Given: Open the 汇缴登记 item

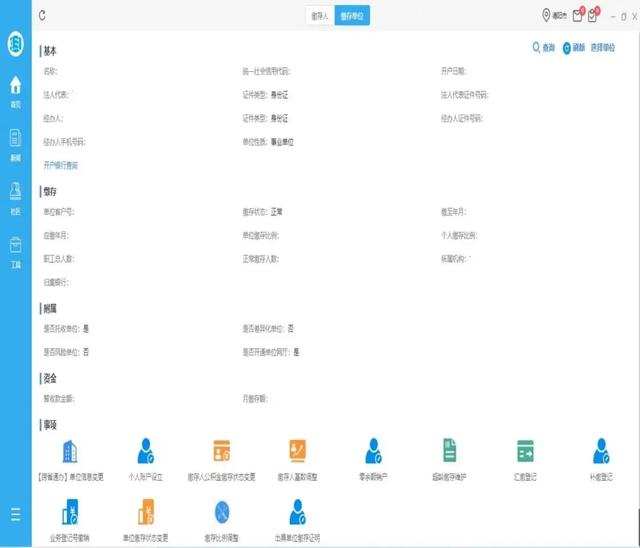Looking at the screenshot, I should tap(525, 460).
